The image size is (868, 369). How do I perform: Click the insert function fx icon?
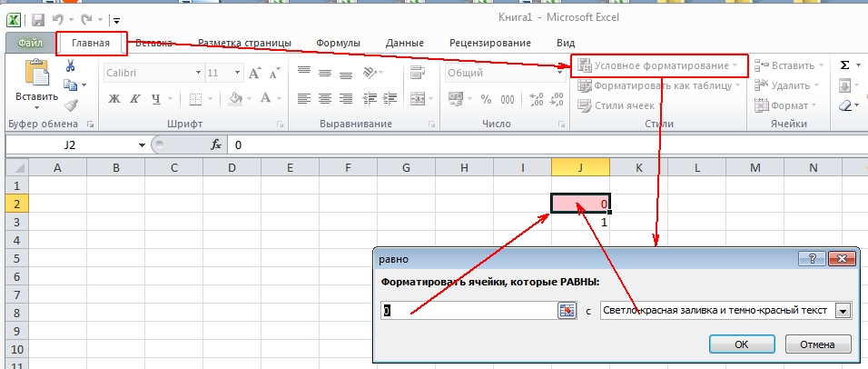tap(216, 145)
